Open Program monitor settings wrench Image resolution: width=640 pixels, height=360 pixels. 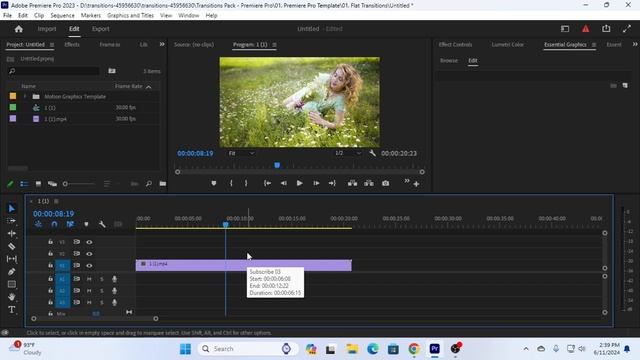[372, 153]
